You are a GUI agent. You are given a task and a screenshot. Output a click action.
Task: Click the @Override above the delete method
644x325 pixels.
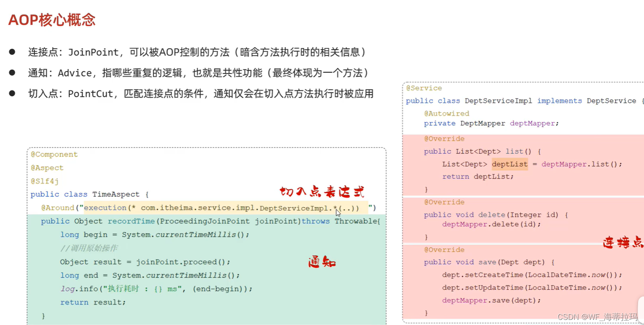point(445,202)
